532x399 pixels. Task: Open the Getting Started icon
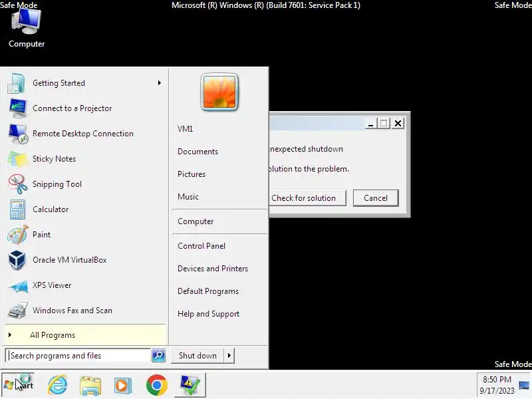(16, 83)
